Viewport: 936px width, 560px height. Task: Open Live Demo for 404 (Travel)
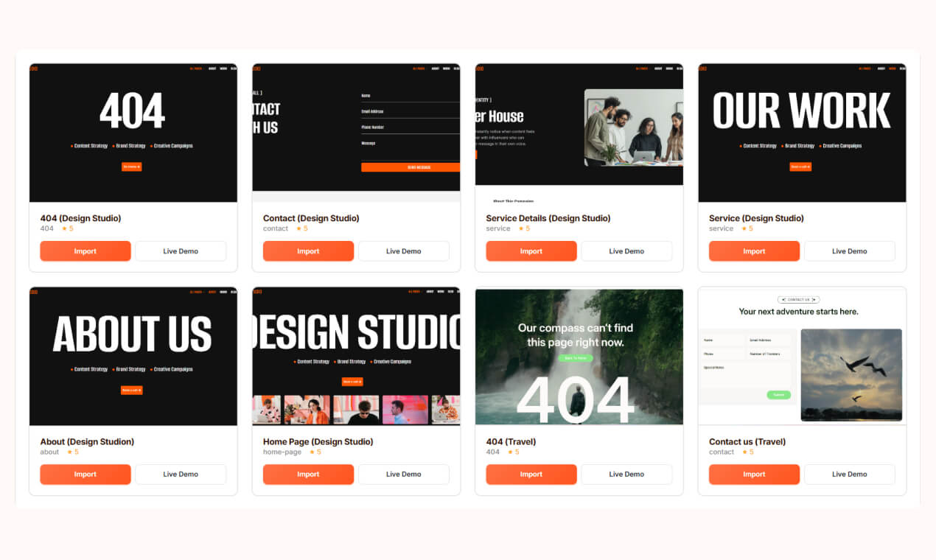point(626,475)
